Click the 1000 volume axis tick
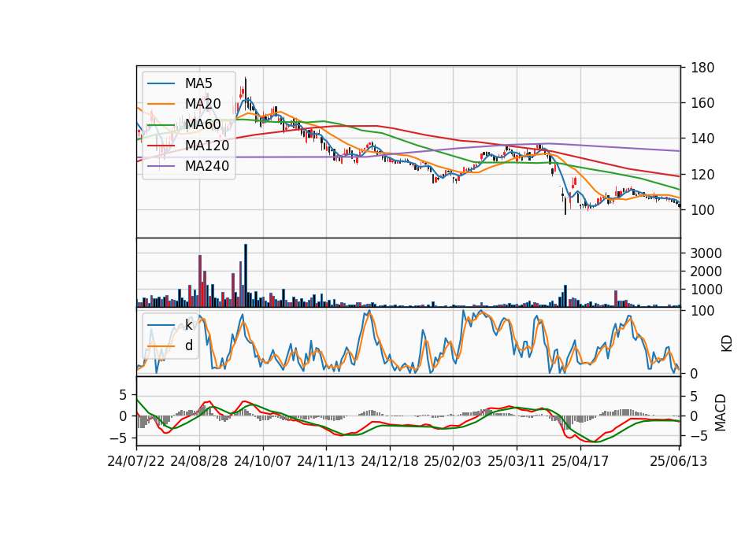Viewport: 756px width, 543px height. point(706,290)
